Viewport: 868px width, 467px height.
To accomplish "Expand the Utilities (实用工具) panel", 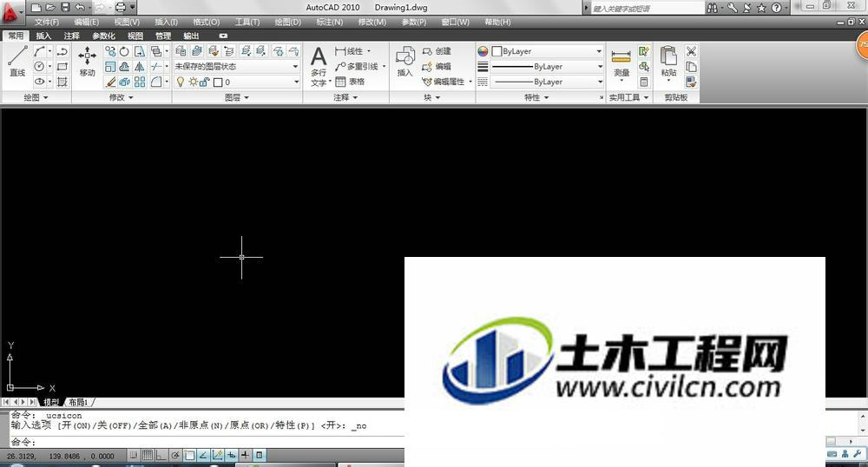I will [x=628, y=97].
